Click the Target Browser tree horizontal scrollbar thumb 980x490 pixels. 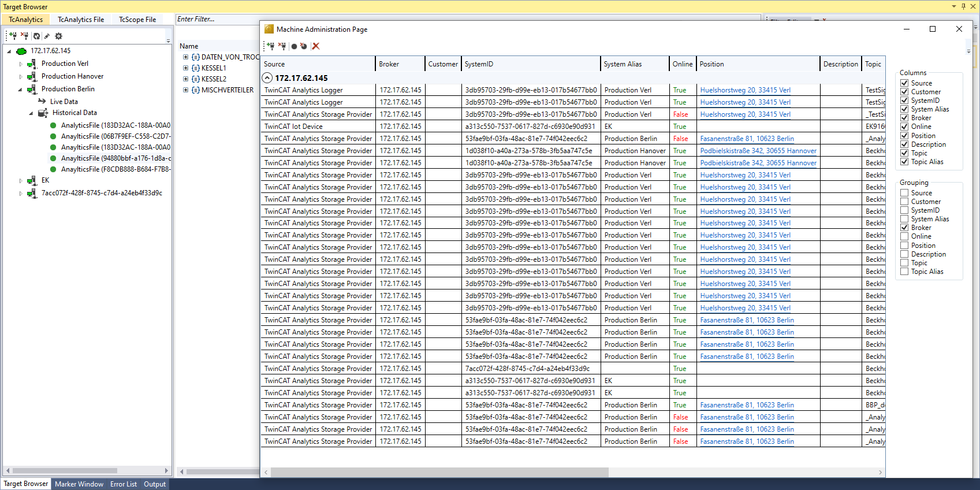pyautogui.click(x=65, y=471)
